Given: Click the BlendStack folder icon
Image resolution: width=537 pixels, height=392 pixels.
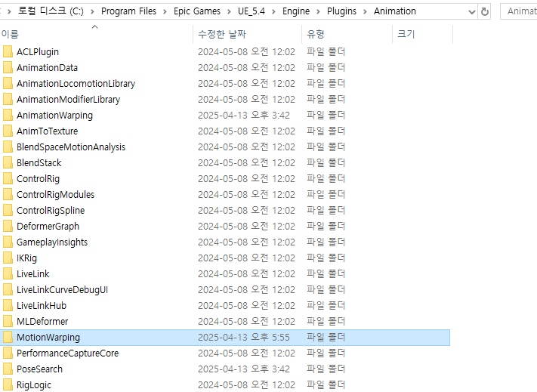Looking at the screenshot, I should (8, 162).
